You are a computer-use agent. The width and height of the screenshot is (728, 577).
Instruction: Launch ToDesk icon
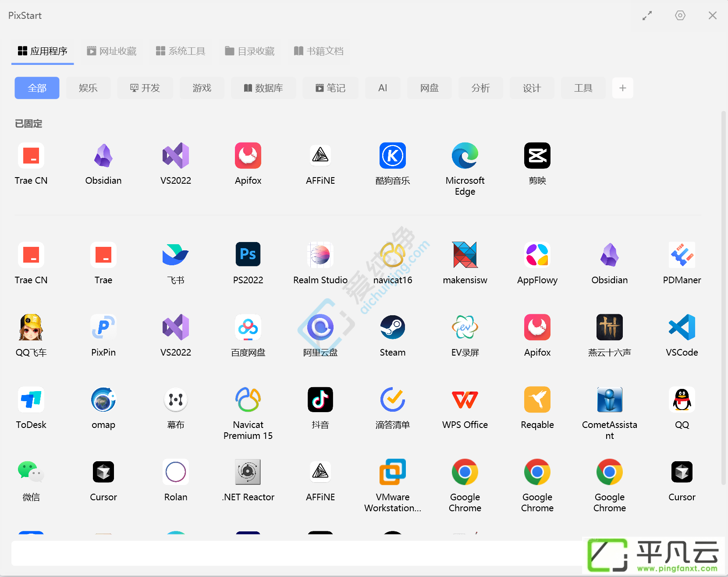(x=31, y=399)
